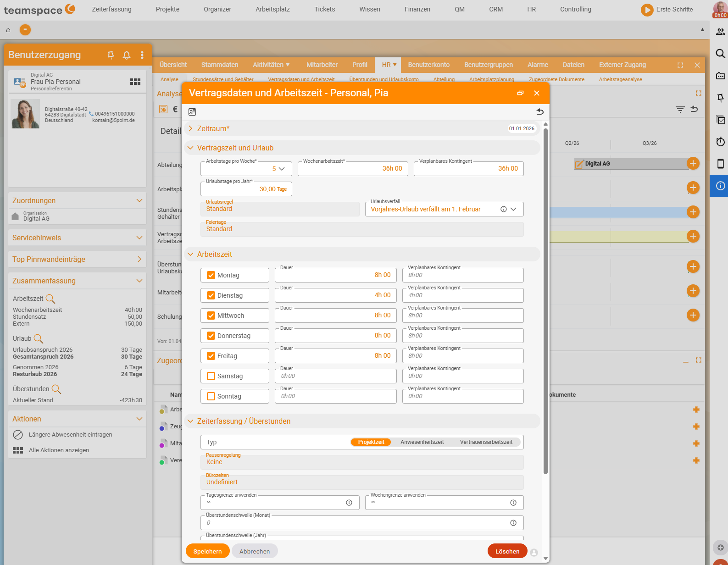
Task: Expand the Zeitraum section
Action: [x=190, y=129]
